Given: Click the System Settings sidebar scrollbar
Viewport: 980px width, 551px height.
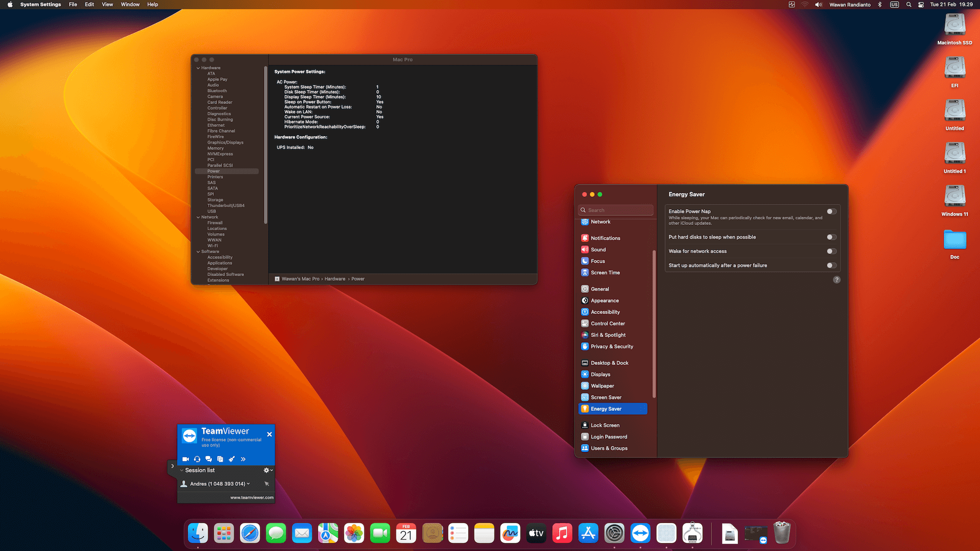Looking at the screenshot, I should [x=654, y=324].
